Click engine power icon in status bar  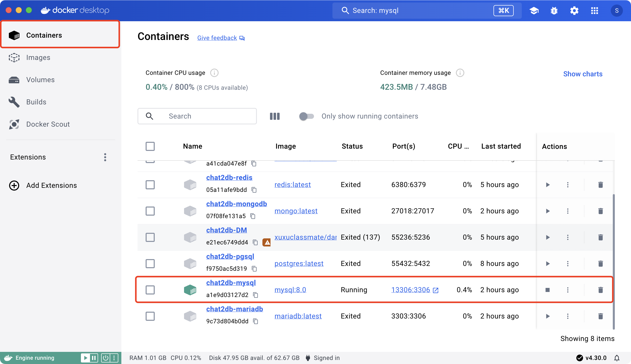coord(106,358)
